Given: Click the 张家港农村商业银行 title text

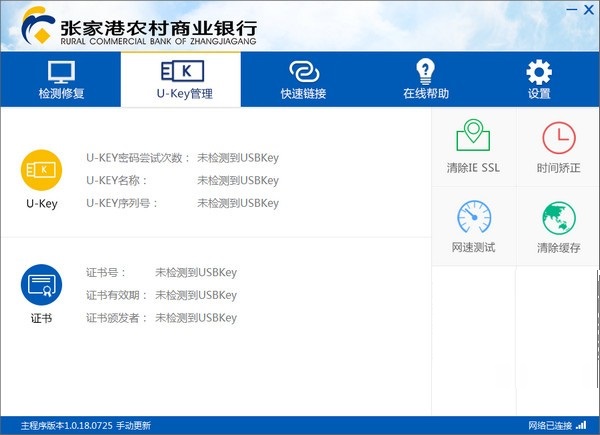Looking at the screenshot, I should [x=158, y=28].
